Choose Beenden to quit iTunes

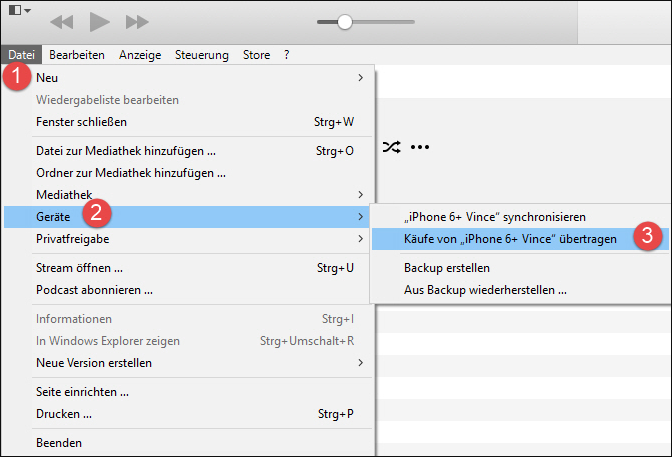coord(59,442)
